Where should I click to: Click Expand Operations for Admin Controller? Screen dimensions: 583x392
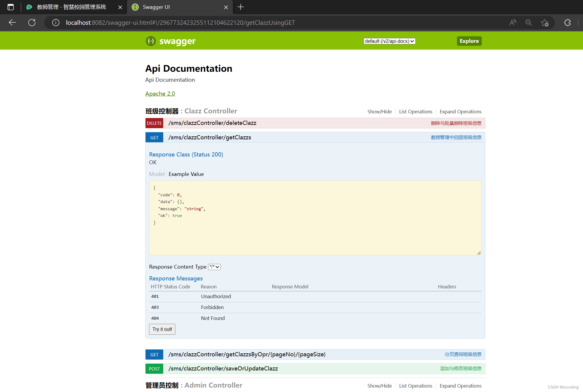coord(460,386)
